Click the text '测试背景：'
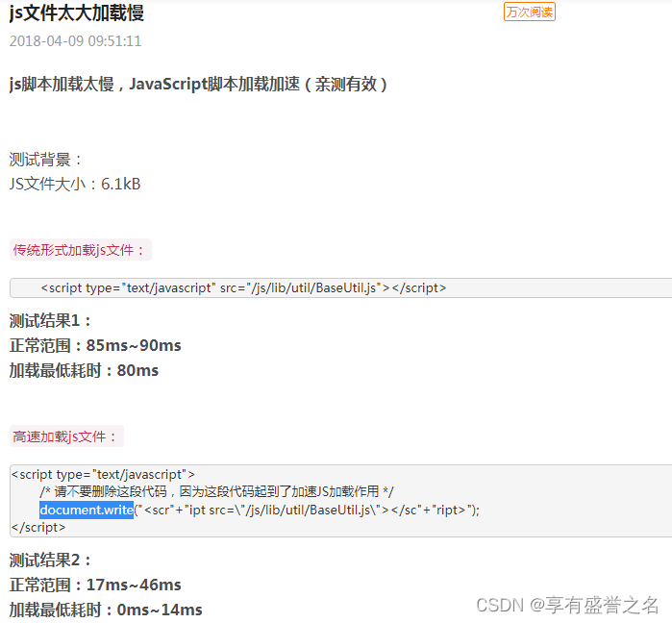The image size is (672, 623). (x=46, y=160)
